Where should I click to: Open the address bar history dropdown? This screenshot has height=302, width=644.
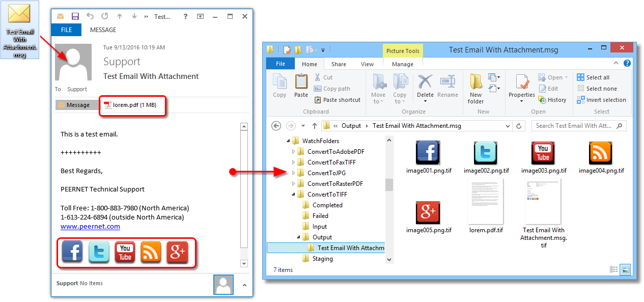pyautogui.click(x=508, y=126)
